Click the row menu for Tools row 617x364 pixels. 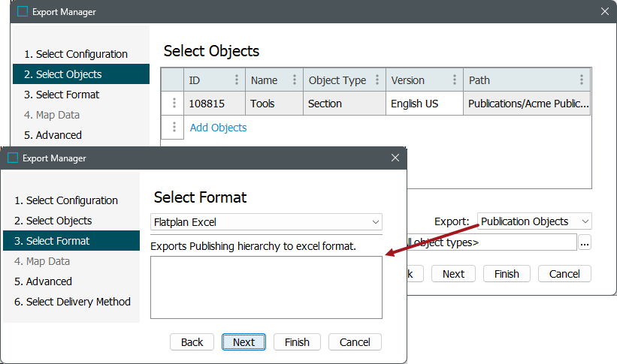click(173, 104)
